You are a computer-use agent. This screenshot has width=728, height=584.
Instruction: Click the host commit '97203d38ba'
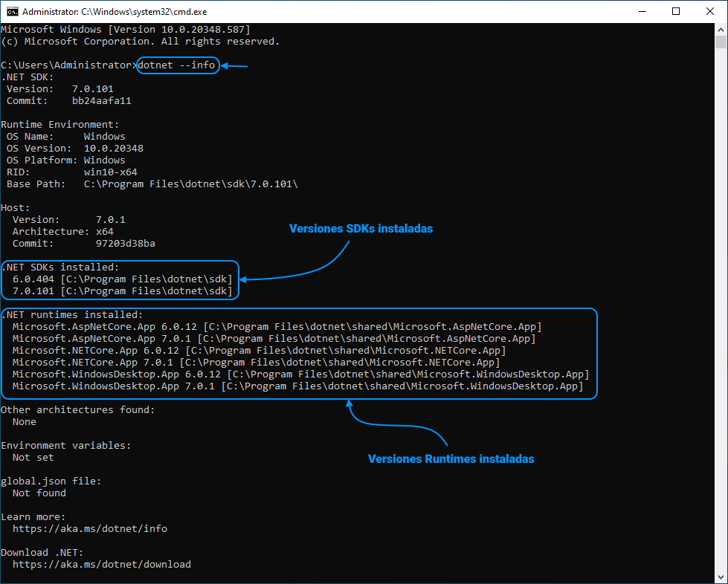[x=126, y=244]
